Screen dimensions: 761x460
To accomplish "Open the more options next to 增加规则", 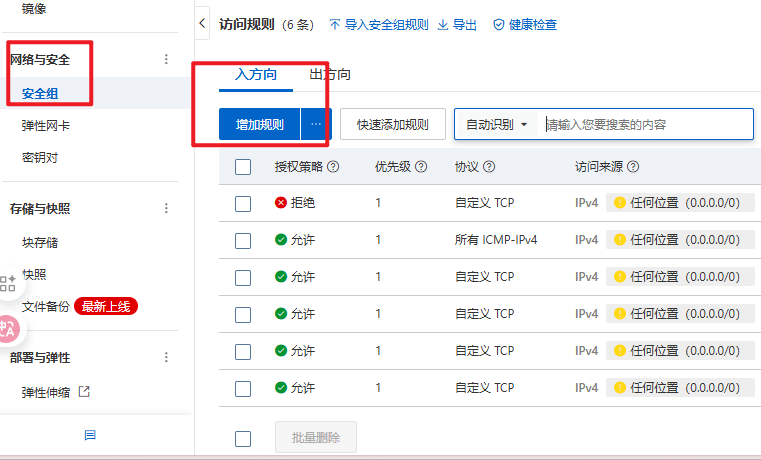I will (x=316, y=124).
